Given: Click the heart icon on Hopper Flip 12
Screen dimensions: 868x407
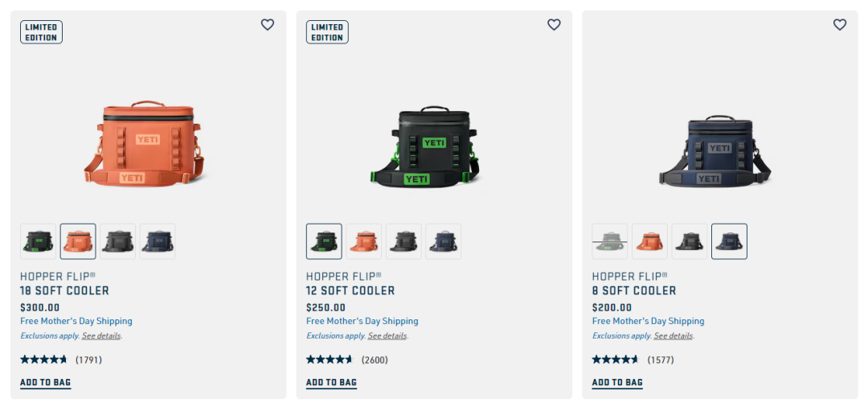Looking at the screenshot, I should (554, 24).
